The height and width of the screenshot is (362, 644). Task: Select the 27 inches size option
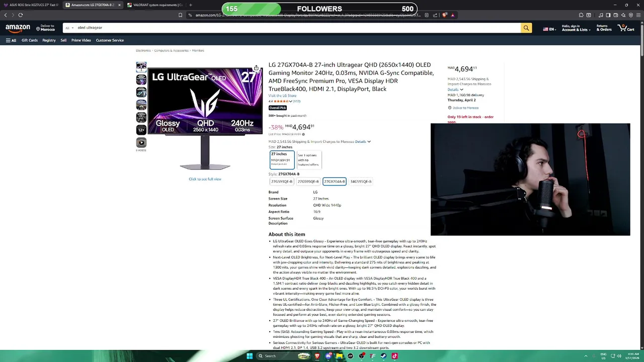point(282,159)
